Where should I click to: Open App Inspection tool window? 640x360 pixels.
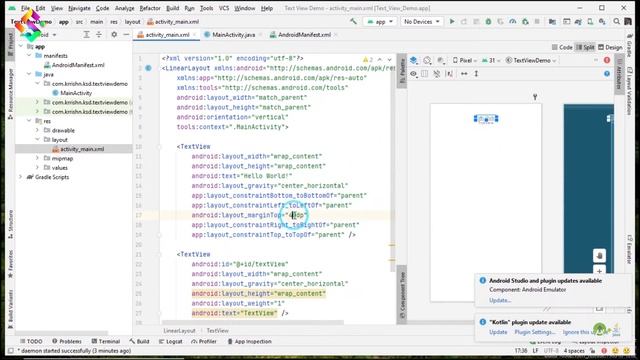pos(249,341)
